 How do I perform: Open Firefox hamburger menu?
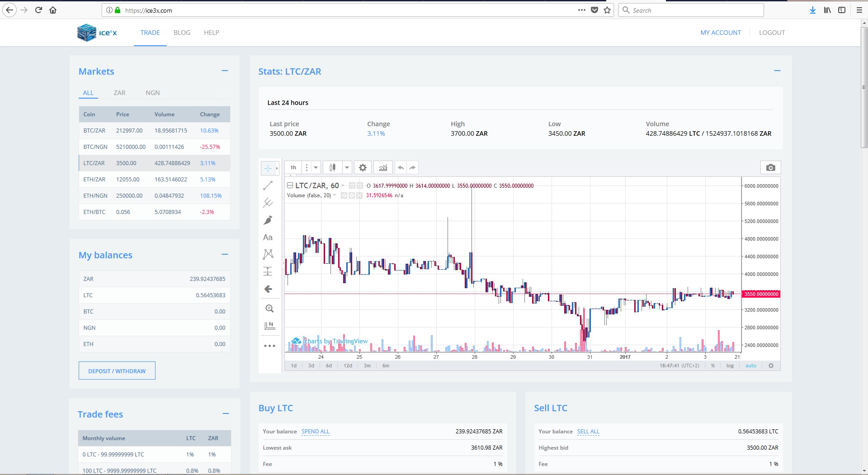point(859,10)
